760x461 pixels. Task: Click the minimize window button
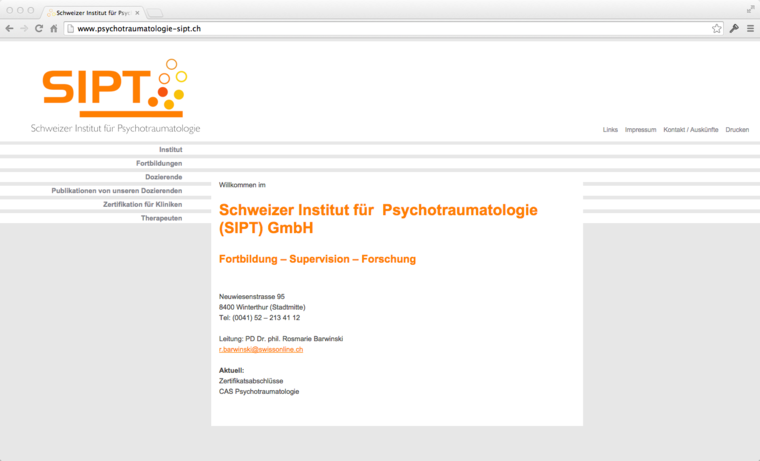[20, 10]
